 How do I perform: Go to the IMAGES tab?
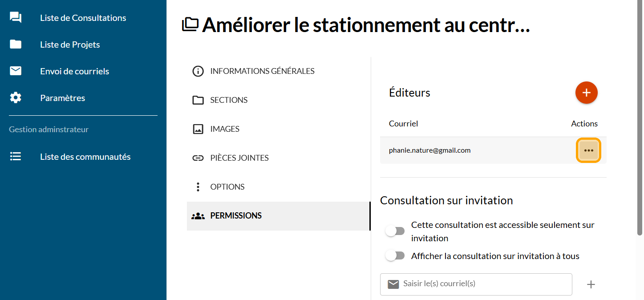coord(224,129)
